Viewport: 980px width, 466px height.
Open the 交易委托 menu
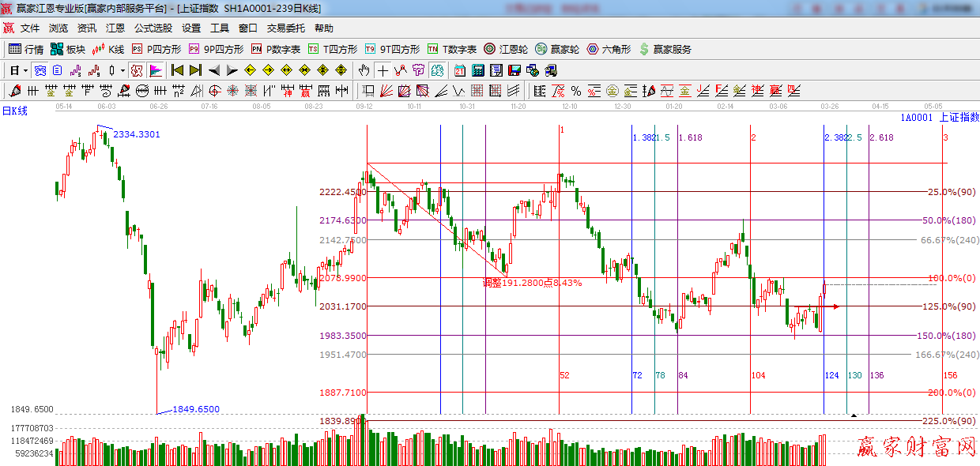click(285, 28)
